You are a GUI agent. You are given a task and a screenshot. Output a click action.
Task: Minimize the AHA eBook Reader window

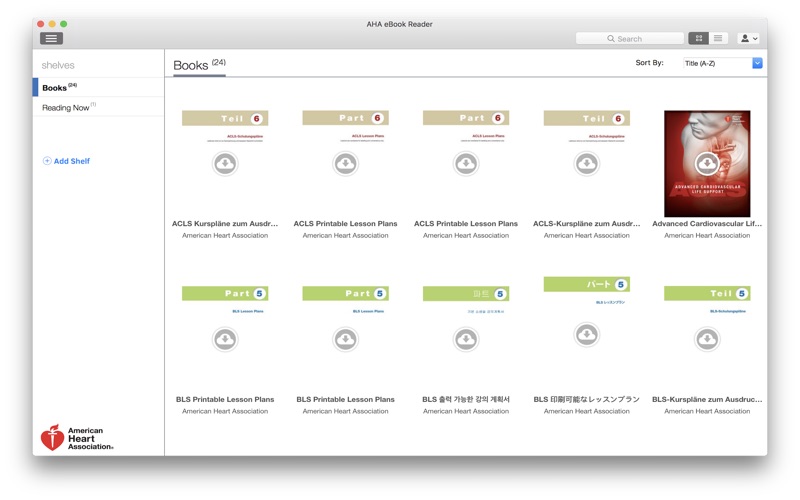coord(52,24)
